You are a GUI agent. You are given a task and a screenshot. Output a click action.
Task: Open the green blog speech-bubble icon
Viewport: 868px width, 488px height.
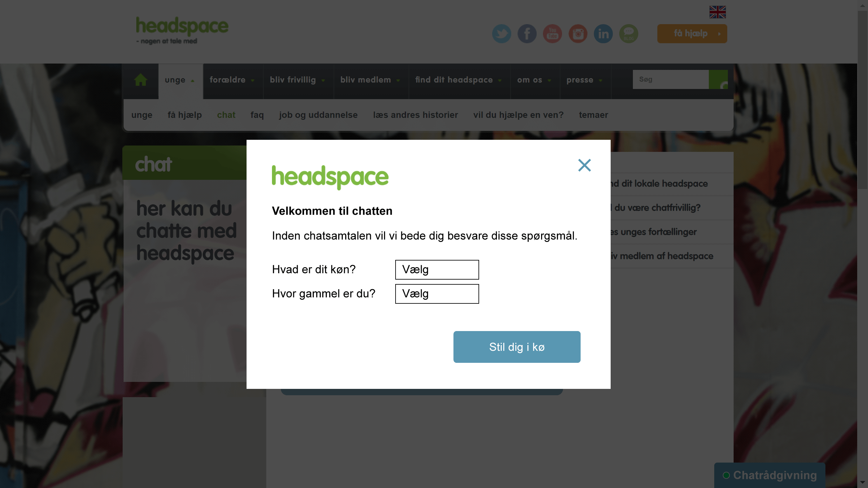(629, 33)
